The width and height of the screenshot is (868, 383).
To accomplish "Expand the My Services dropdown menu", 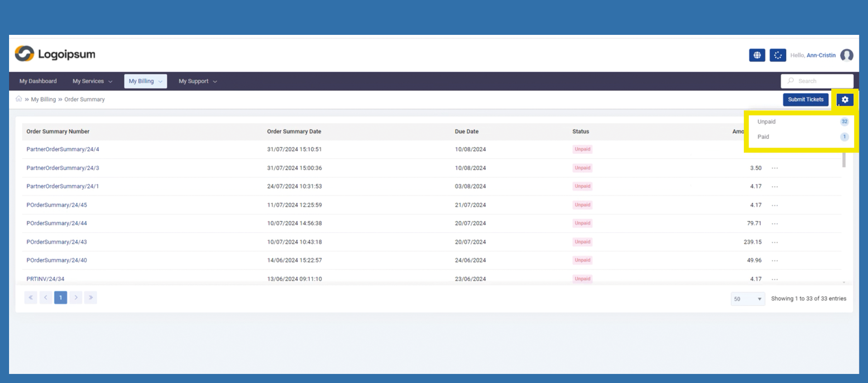I will tap(92, 81).
